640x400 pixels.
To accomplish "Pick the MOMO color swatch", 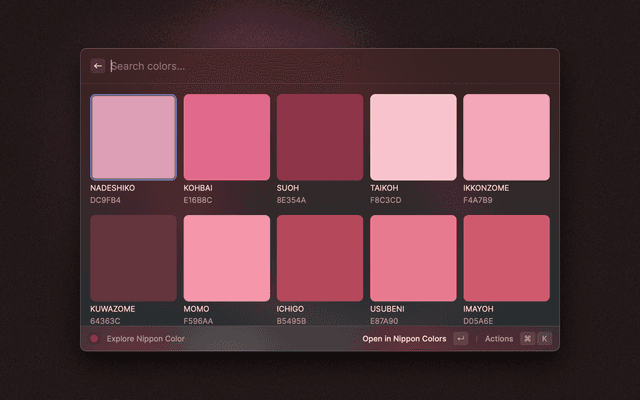I will coord(227,258).
